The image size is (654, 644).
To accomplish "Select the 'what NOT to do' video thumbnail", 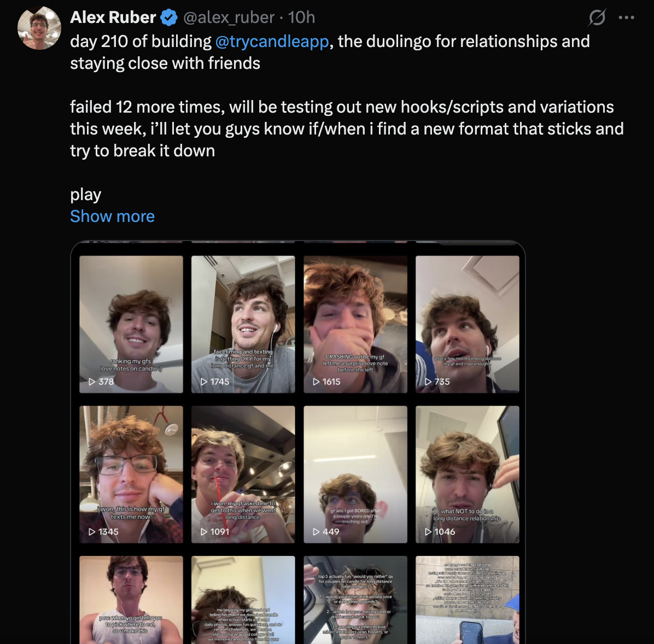I will point(468,473).
